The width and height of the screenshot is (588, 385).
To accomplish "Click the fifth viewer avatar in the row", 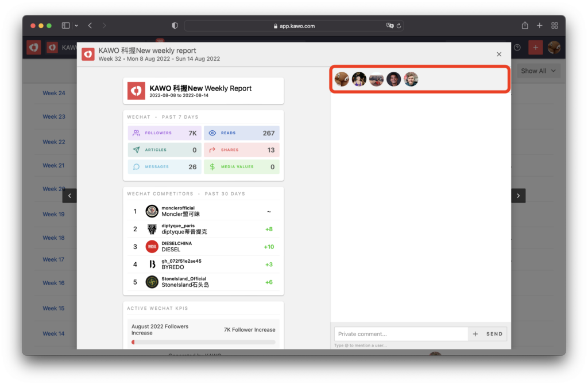I will 411,79.
